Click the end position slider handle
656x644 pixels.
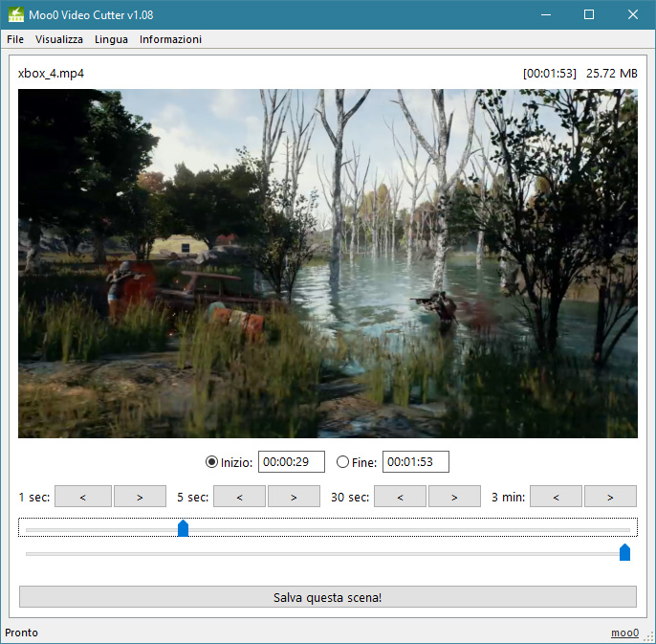[x=624, y=552]
